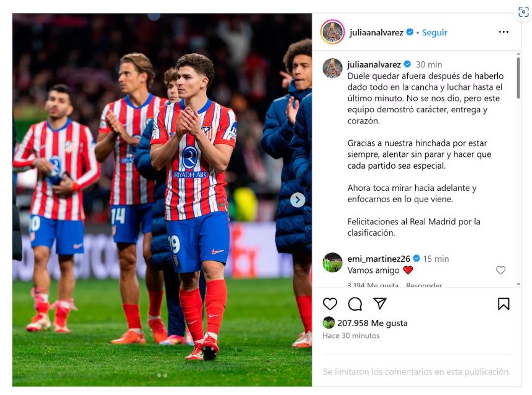Like emi_martinez26's comment with the small heart
This screenshot has height=395, width=532.
(x=500, y=270)
